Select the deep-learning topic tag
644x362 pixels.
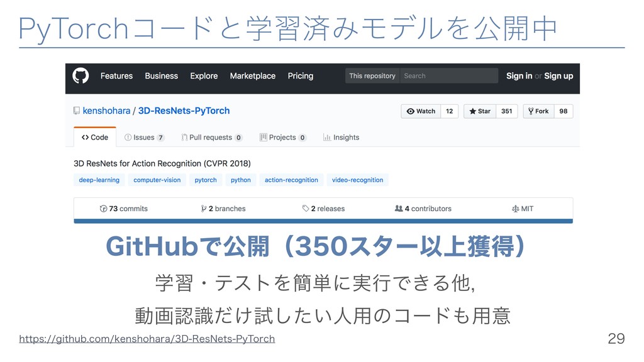tap(99, 180)
